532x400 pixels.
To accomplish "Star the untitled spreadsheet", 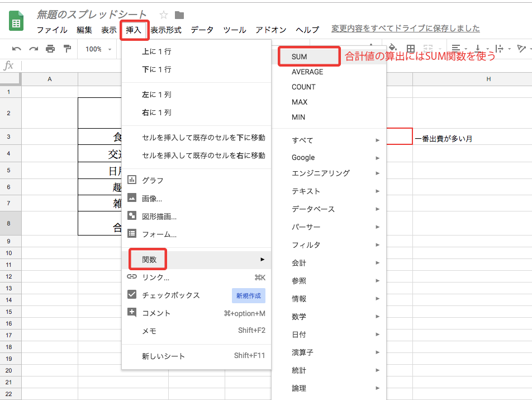I will point(164,15).
